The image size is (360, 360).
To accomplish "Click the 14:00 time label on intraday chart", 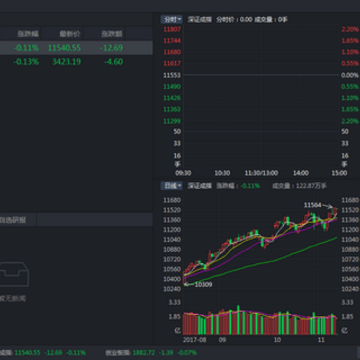I will pos(301,173).
